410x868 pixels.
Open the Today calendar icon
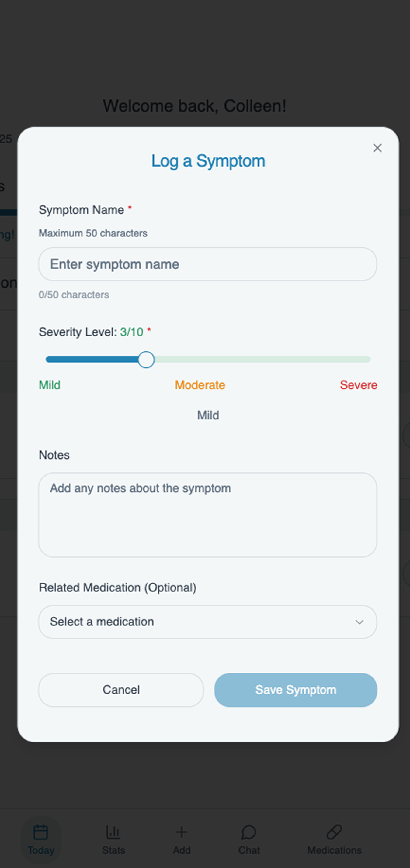(x=41, y=832)
